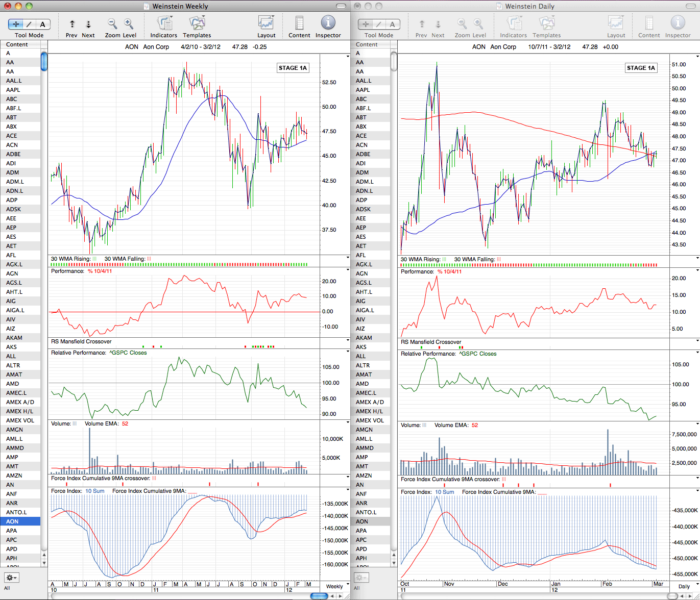Click toolbar toggle pill in Weinstein Weekly title bar
700x600 pixels.
341,6
